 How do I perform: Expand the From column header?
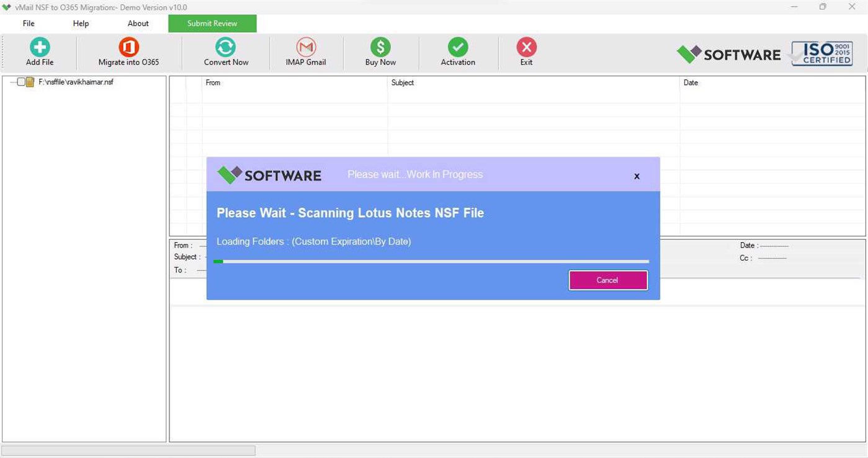[x=213, y=83]
